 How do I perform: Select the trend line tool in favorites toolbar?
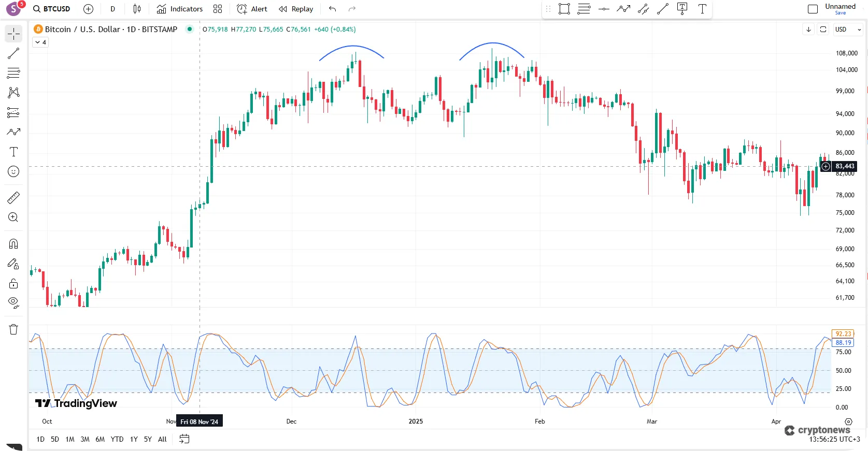(663, 9)
